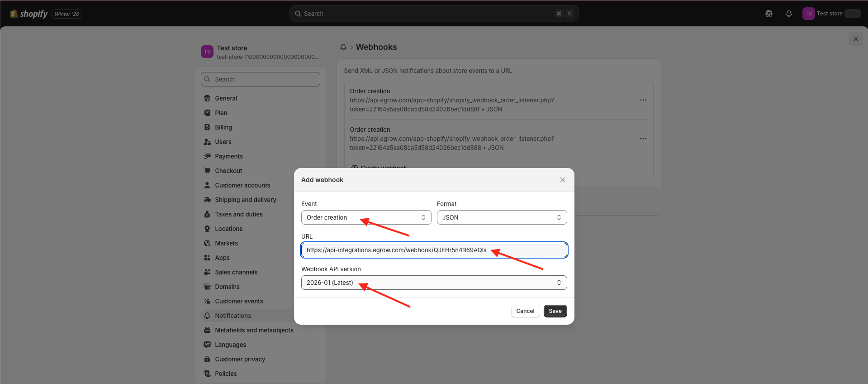
Task: Click the Metafields and metaobjects icon
Action: click(x=207, y=330)
